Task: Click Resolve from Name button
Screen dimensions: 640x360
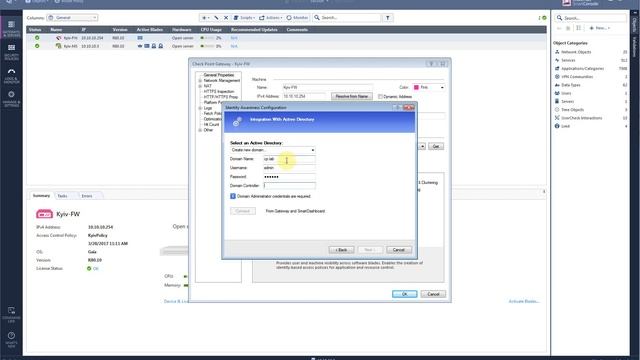Action: click(352, 96)
